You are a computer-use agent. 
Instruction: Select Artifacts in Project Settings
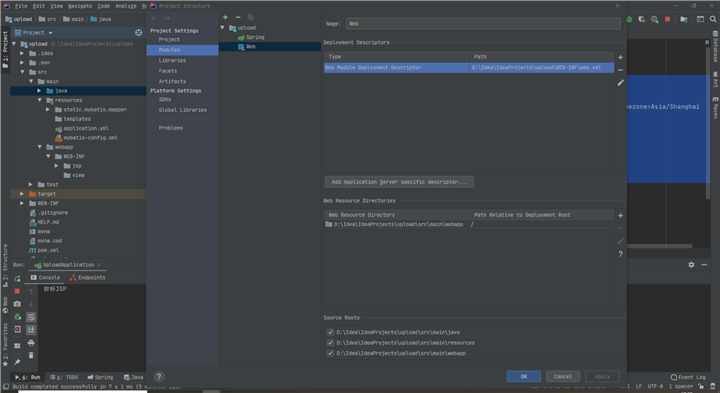pyautogui.click(x=172, y=81)
